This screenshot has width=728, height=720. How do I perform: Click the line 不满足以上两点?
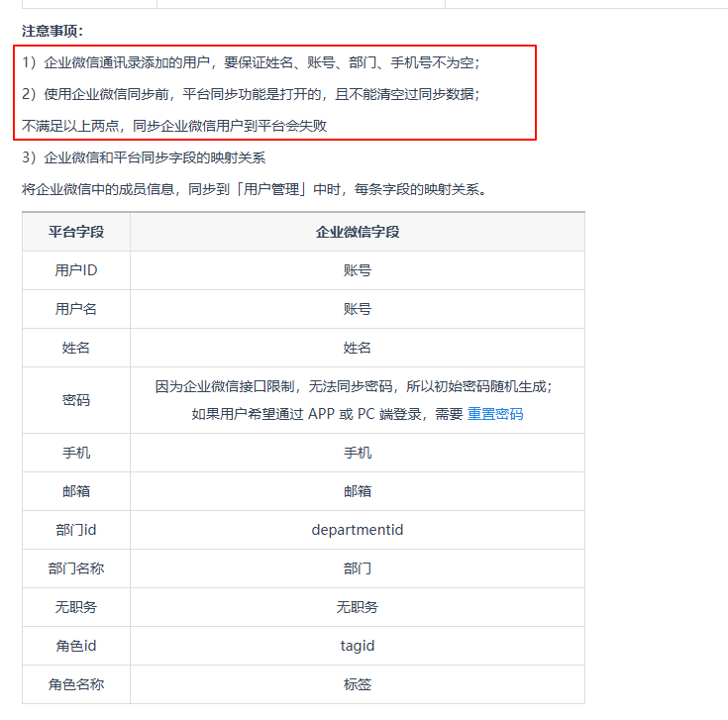pyautogui.click(x=174, y=126)
